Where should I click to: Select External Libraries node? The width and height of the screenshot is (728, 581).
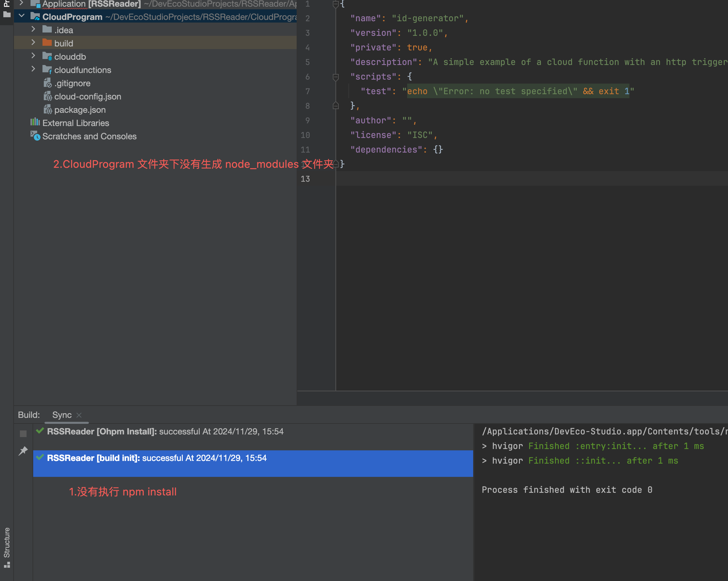click(x=76, y=123)
